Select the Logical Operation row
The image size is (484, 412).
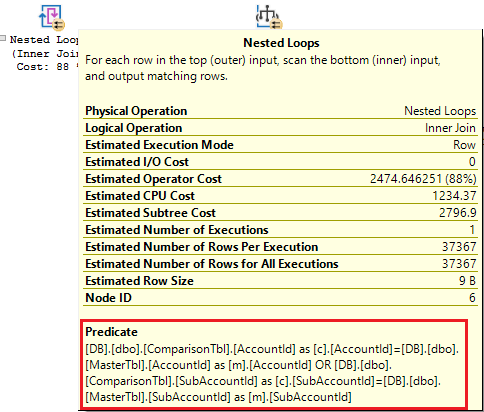(x=280, y=128)
